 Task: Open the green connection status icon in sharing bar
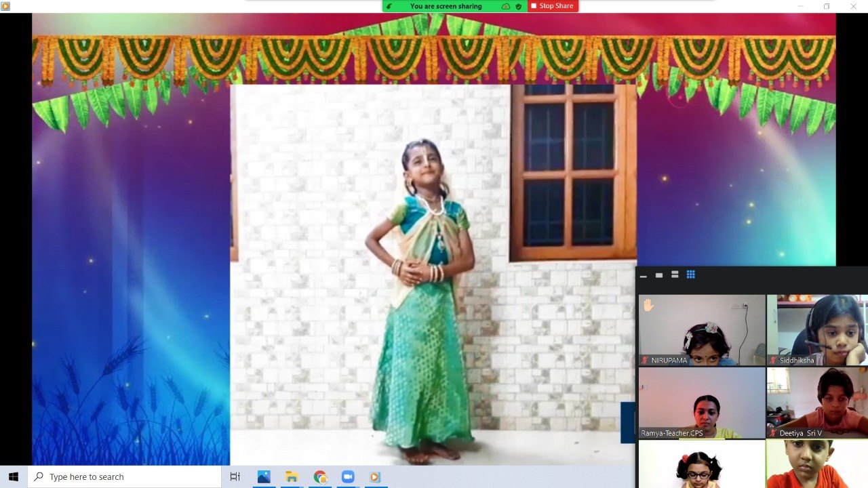point(389,6)
